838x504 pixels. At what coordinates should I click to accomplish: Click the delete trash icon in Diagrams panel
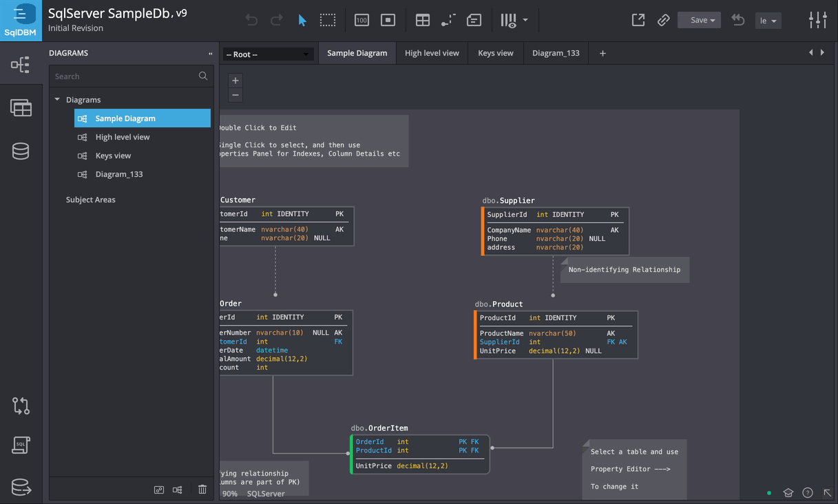tap(202, 490)
